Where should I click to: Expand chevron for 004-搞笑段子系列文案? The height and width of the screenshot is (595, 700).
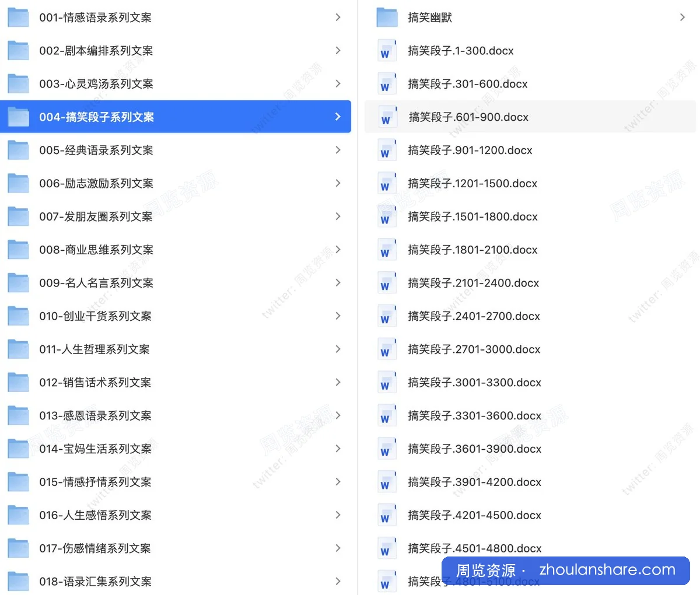pyautogui.click(x=338, y=117)
